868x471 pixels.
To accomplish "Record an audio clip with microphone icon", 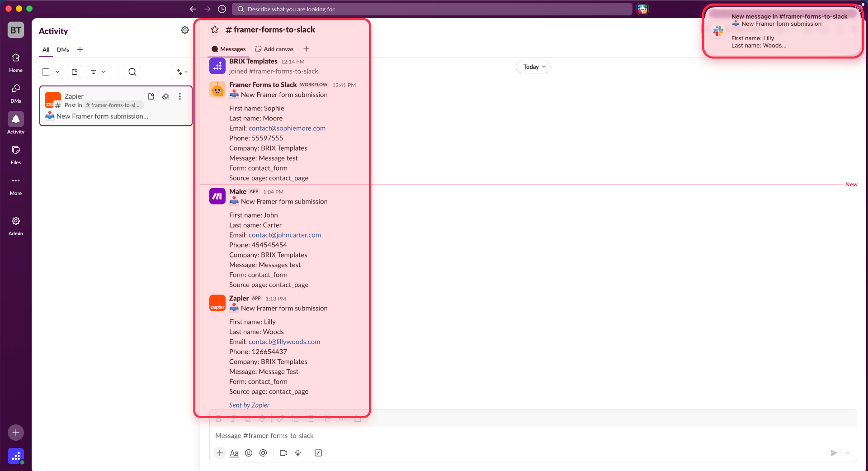I will pos(298,453).
